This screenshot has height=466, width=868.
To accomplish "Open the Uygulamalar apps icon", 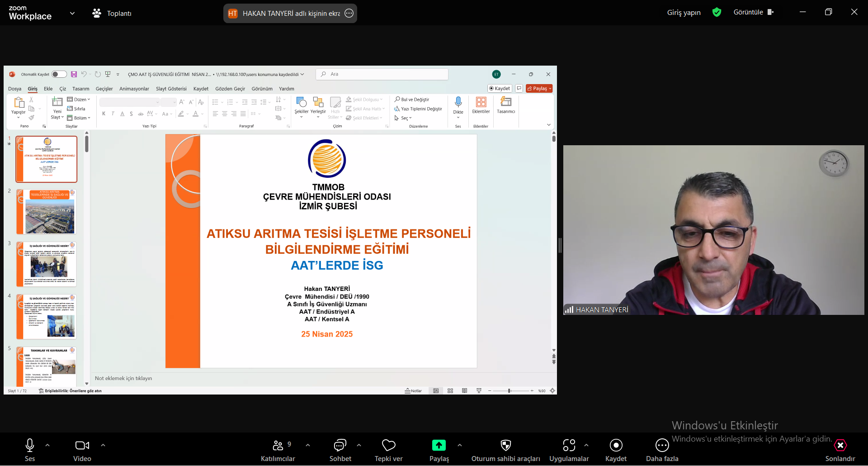I will [569, 446].
